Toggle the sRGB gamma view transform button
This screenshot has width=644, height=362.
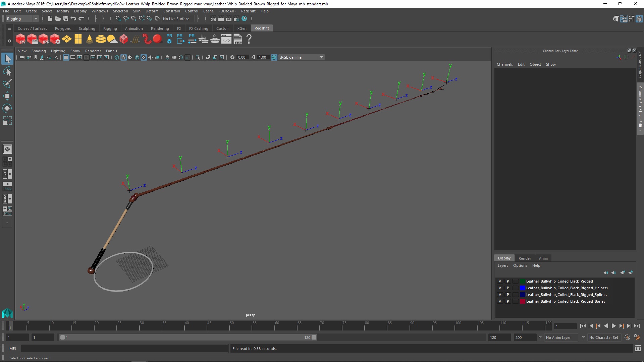[x=274, y=57]
